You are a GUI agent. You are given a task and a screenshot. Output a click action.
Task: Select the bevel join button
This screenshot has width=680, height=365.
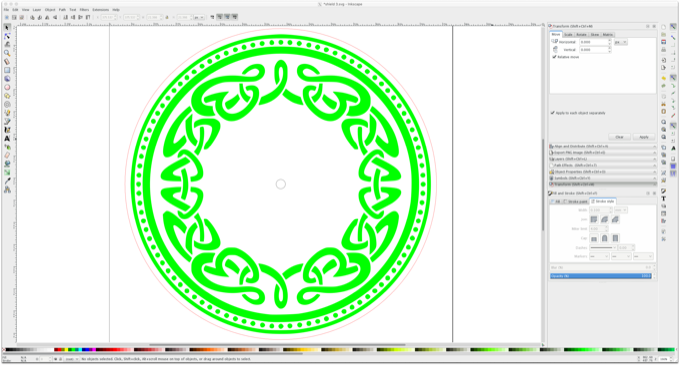point(615,219)
